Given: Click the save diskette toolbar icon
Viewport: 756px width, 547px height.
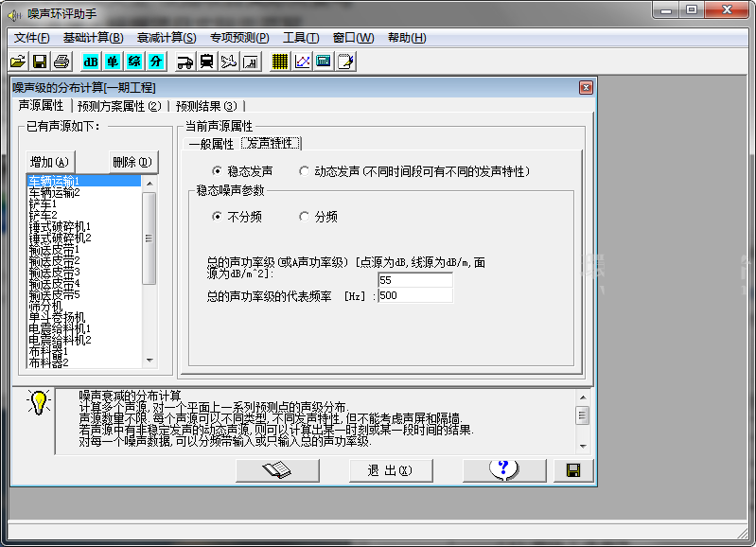Looking at the screenshot, I should 40,62.
